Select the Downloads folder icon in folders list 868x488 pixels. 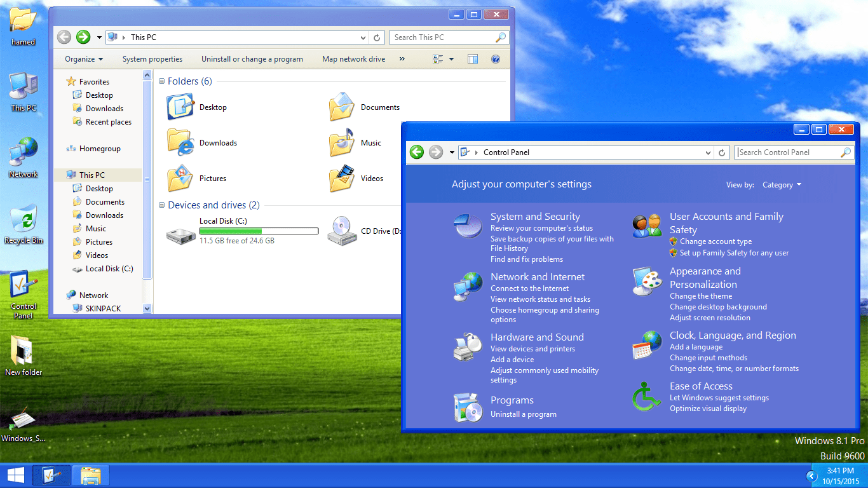click(x=180, y=142)
